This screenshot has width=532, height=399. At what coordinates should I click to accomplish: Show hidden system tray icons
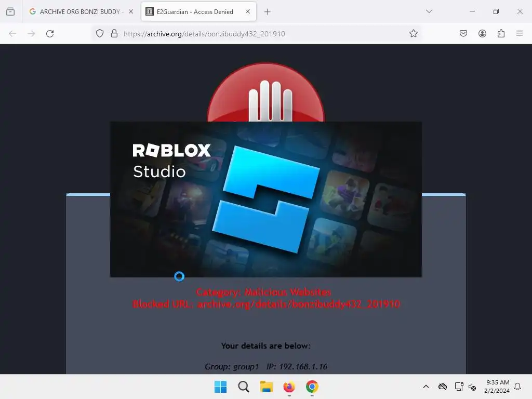(x=426, y=387)
